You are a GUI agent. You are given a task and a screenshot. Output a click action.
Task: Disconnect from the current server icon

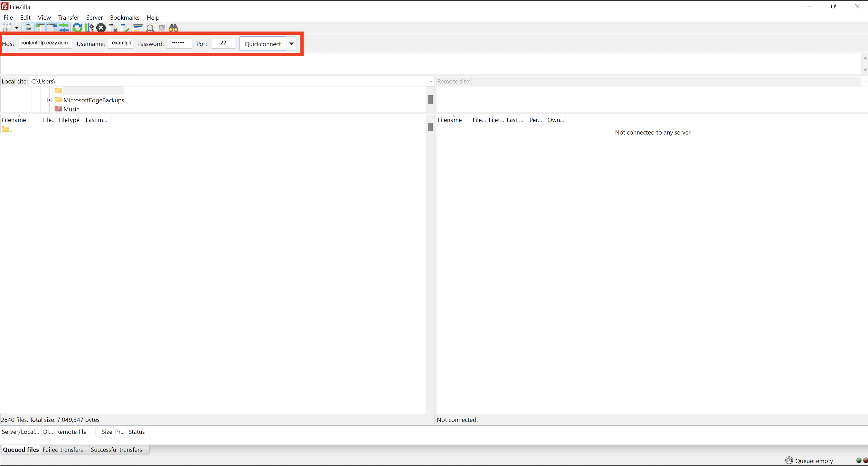[114, 28]
